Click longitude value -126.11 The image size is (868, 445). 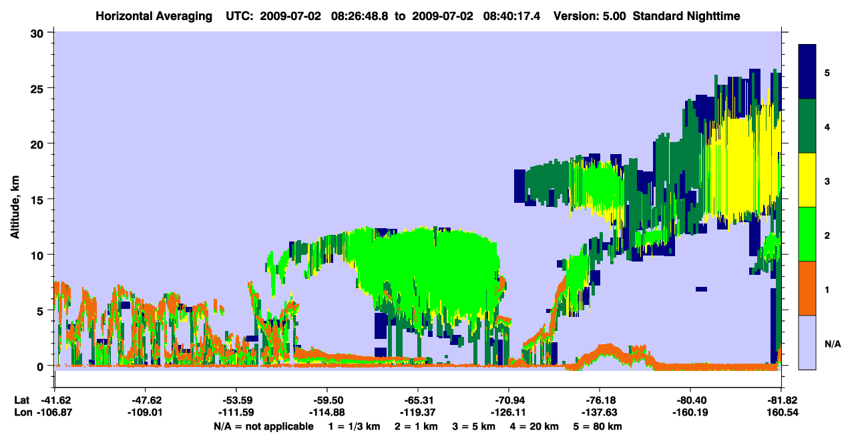click(x=509, y=413)
